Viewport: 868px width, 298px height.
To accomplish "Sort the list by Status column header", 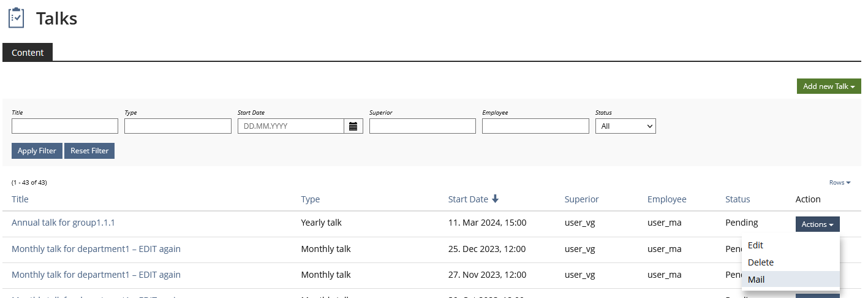I will 738,199.
